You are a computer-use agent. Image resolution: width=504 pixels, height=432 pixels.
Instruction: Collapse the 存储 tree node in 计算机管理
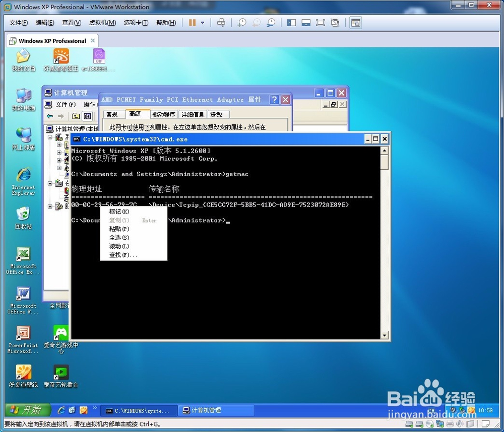(x=50, y=183)
